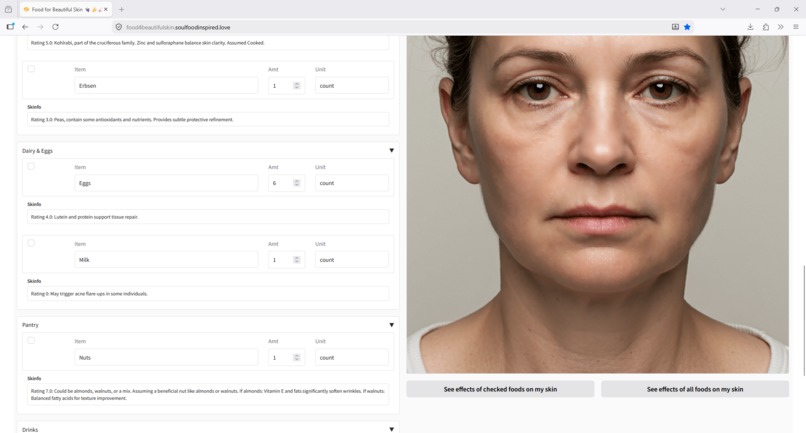Click the list all tabs chevron
Screen dimensions: 806x433
723,9
